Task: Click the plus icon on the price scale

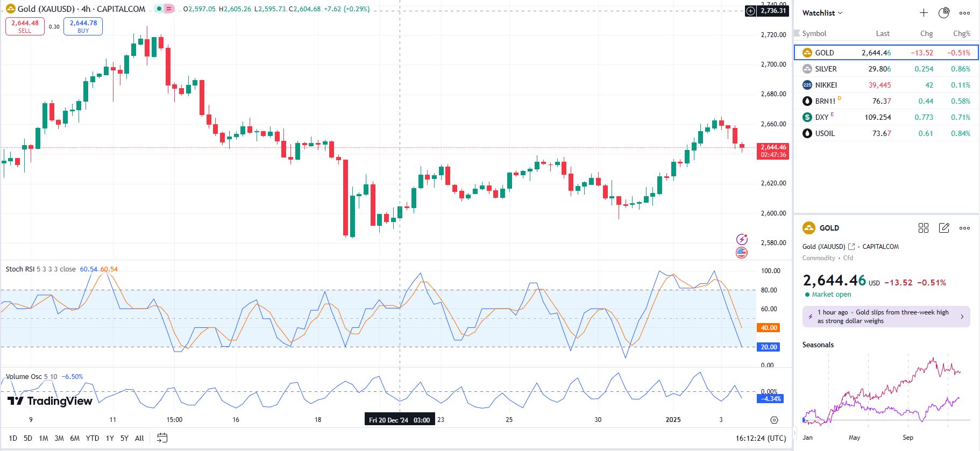Action: tap(751, 11)
